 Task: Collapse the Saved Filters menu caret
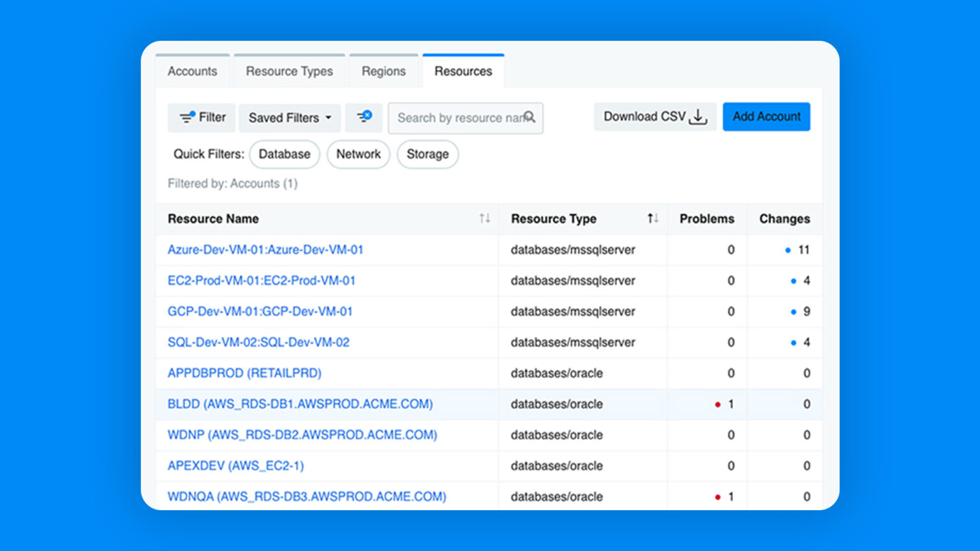[x=328, y=117]
